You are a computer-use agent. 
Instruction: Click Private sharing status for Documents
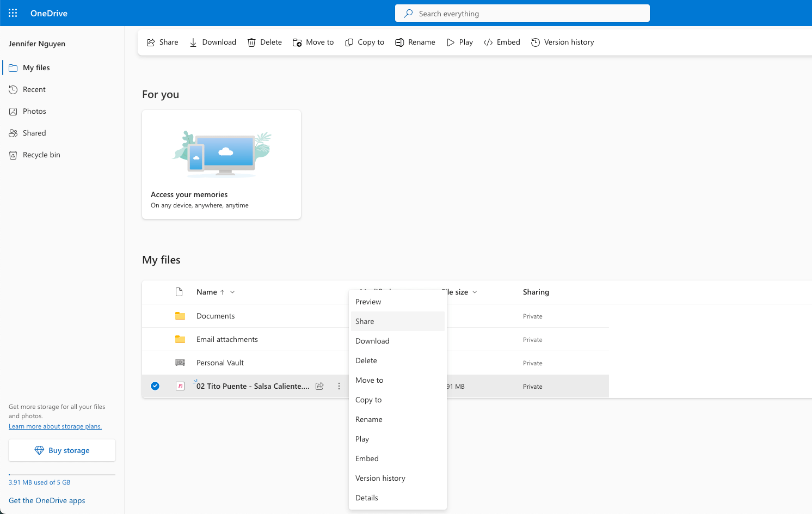coord(533,316)
